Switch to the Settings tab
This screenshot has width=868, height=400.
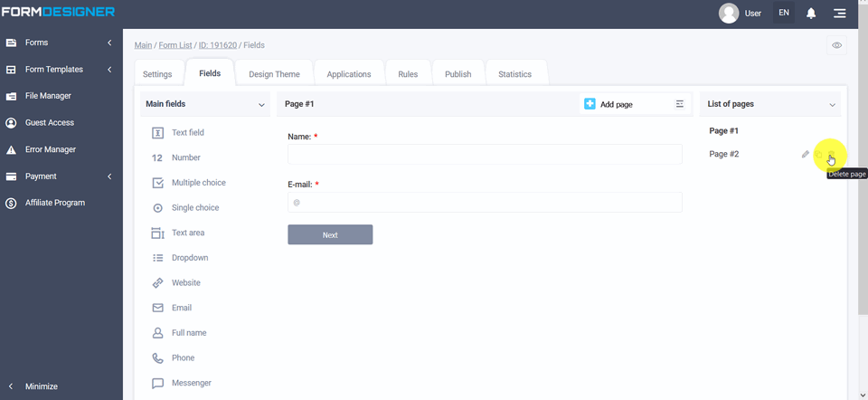(x=157, y=74)
